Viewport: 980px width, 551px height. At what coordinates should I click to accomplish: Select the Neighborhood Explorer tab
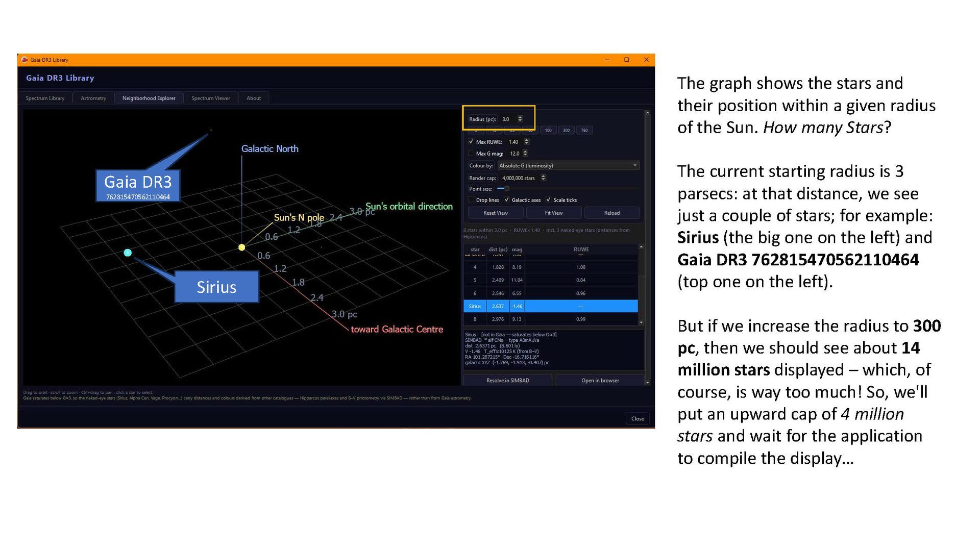[149, 98]
